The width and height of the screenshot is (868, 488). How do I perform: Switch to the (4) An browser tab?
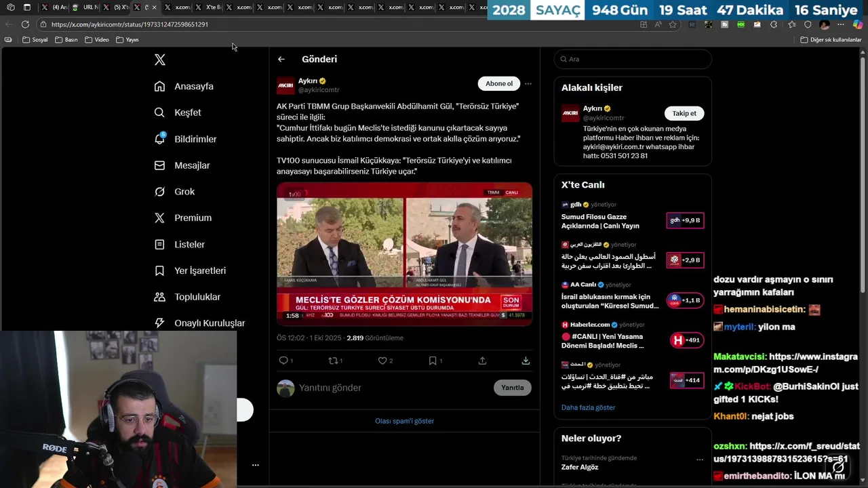click(x=54, y=7)
